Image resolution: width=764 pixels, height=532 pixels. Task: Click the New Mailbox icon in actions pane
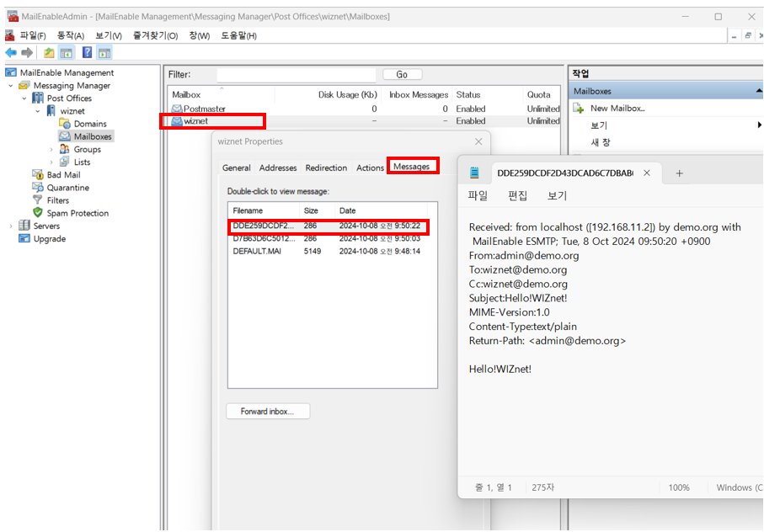click(579, 108)
